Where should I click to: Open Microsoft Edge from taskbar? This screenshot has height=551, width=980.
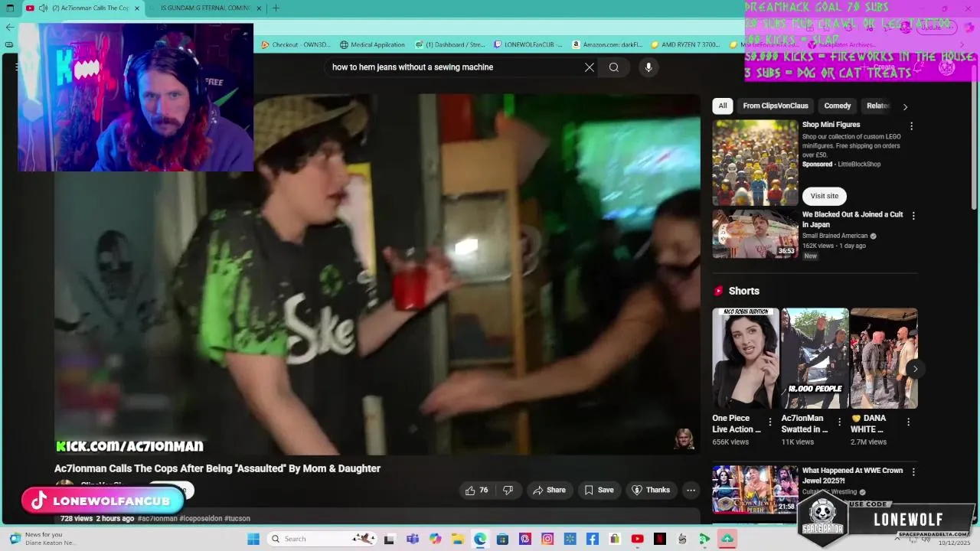click(x=480, y=539)
